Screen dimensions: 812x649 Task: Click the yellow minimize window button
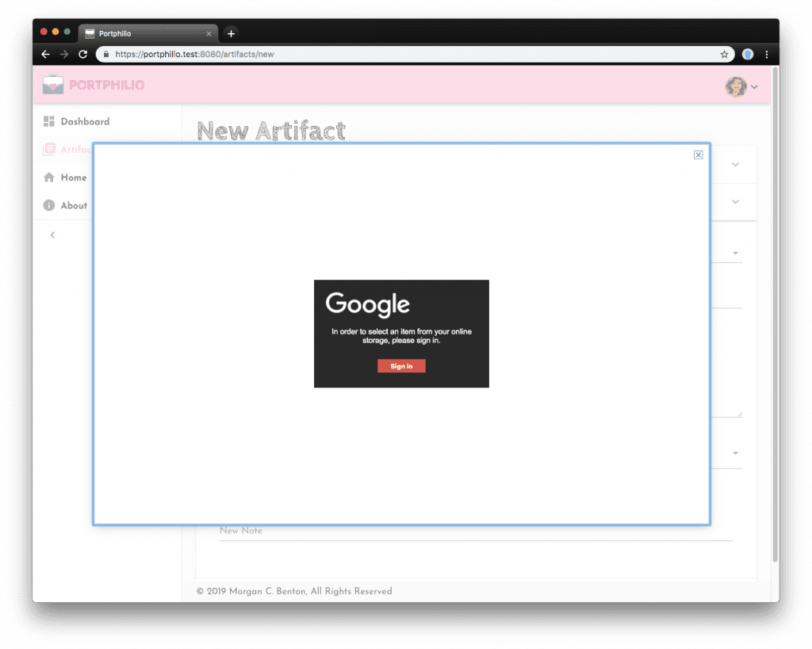[x=56, y=32]
